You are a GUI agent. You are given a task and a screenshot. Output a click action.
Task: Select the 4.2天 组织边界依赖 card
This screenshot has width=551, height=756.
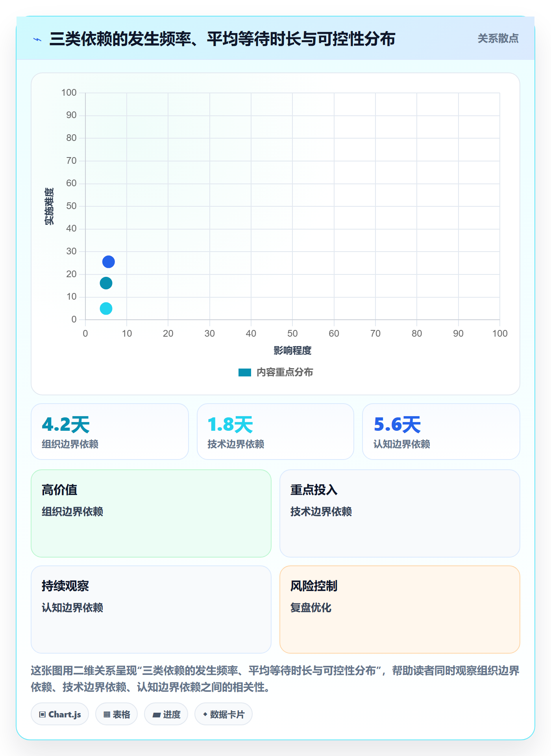(110, 432)
